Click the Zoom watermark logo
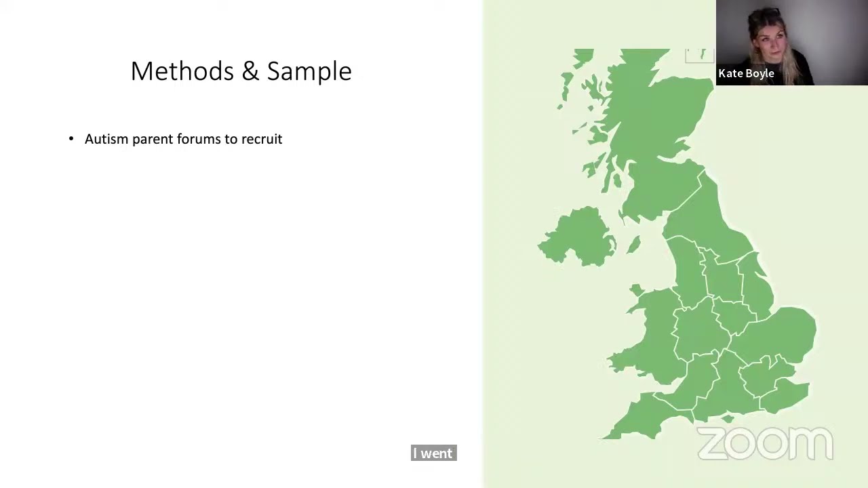The image size is (868, 488). pyautogui.click(x=765, y=444)
